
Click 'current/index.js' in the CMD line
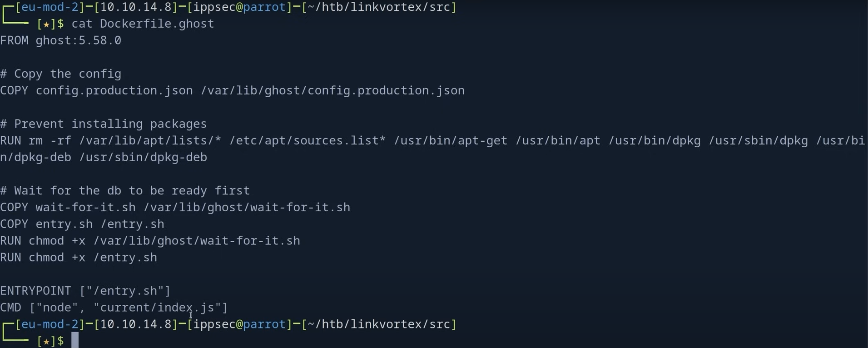[157, 308]
